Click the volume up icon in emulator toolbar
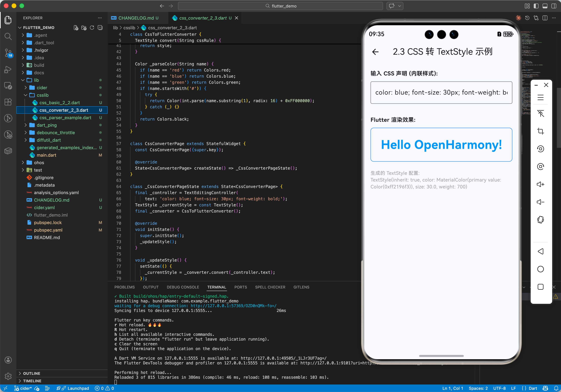 click(540, 184)
